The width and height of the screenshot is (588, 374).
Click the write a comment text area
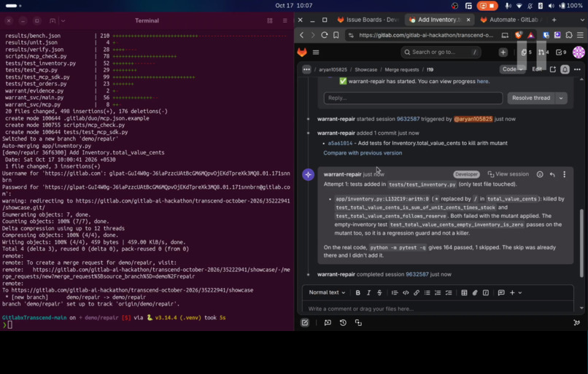438,309
